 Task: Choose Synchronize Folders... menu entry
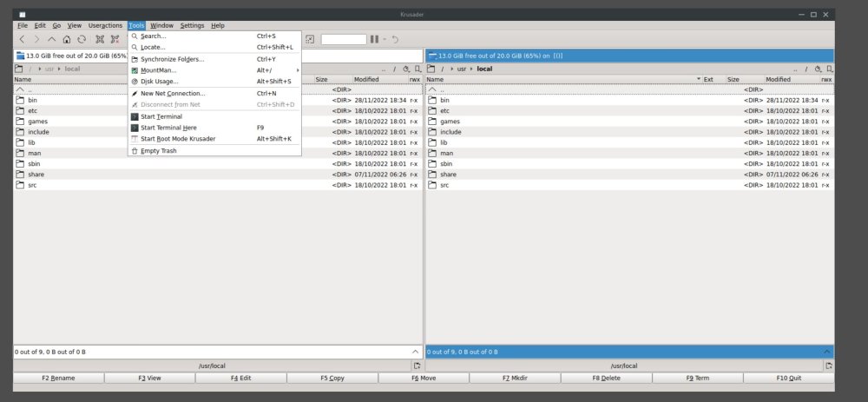(214, 59)
